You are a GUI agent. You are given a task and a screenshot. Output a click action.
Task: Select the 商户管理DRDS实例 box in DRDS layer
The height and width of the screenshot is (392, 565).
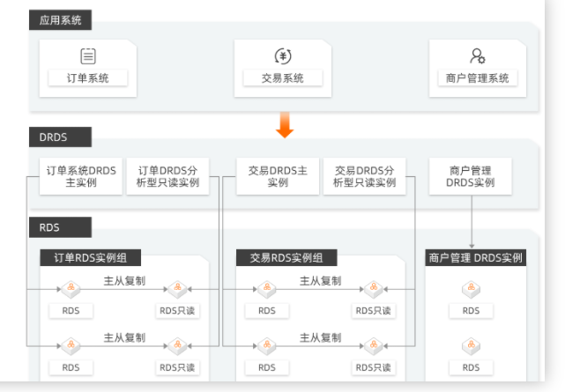470,176
